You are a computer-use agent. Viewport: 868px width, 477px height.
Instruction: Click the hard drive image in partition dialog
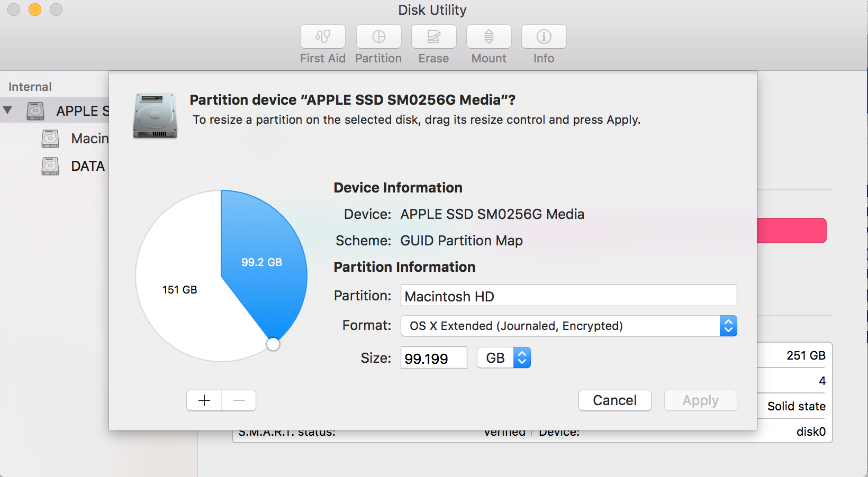(155, 115)
